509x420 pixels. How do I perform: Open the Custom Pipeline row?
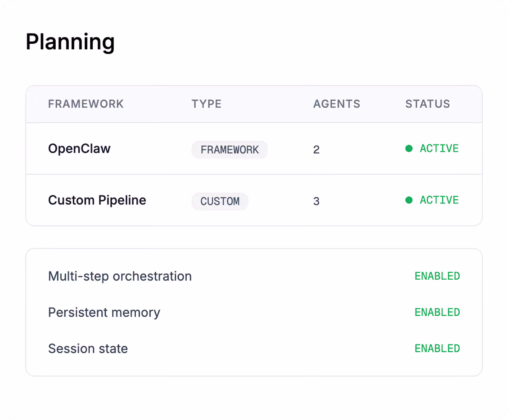tap(97, 200)
